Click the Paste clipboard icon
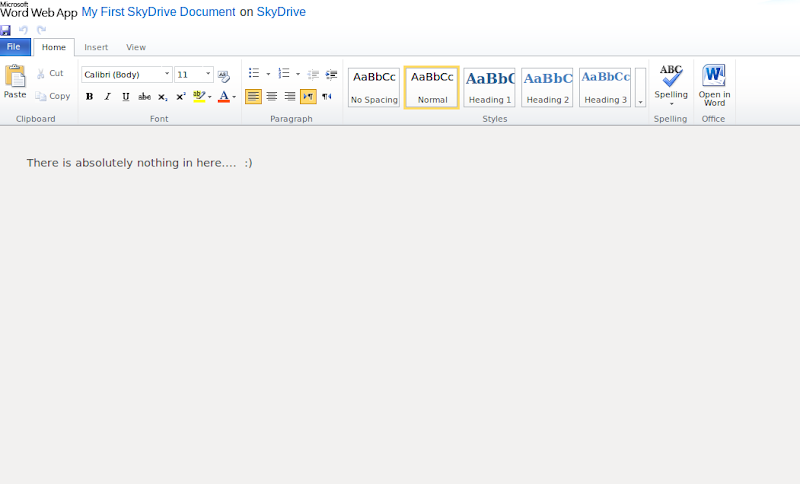Screen dimensions: 800x484 click(x=15, y=77)
